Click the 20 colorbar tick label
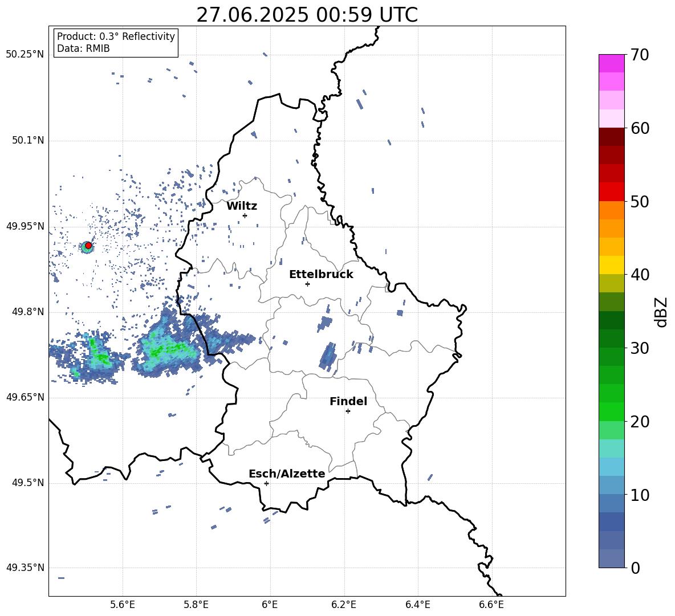Image resolution: width=675 pixels, height=616 pixels. 640,422
